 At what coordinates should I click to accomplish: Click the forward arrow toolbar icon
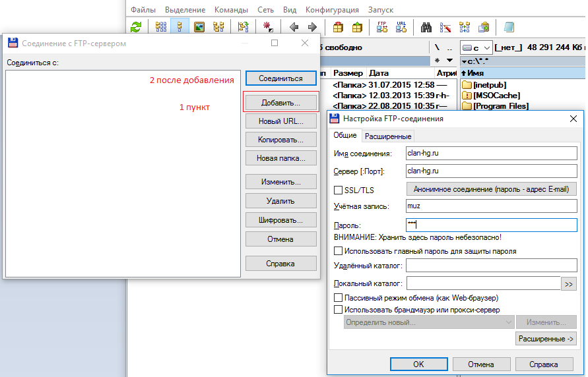pyautogui.click(x=312, y=27)
